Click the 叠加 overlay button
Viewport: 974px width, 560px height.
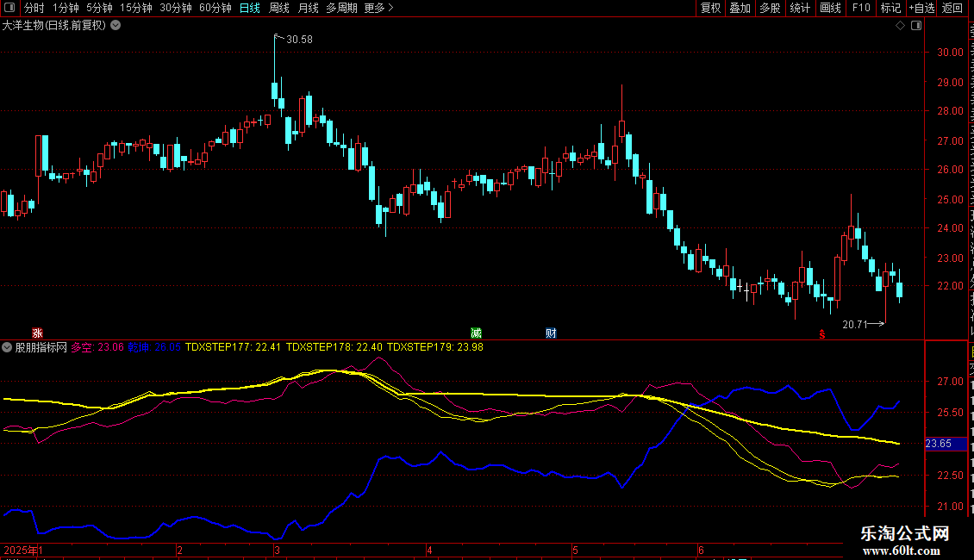pos(740,8)
